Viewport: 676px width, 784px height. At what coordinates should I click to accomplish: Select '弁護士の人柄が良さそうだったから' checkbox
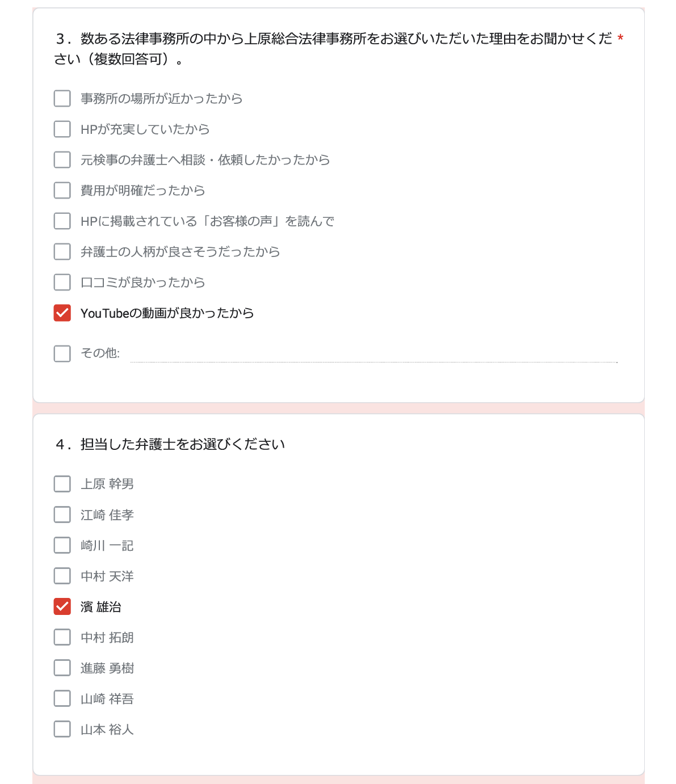coord(62,252)
